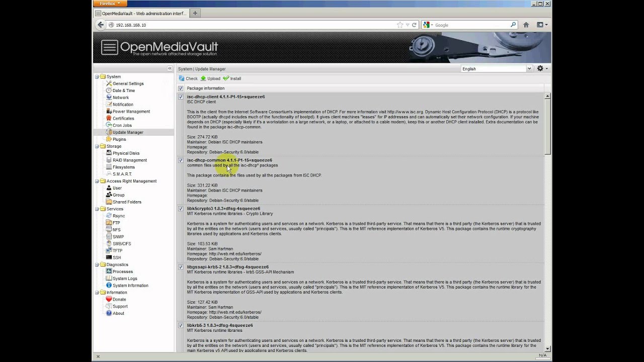Open the SMB/CIFS service settings
This screenshot has height=362, width=644.
tap(121, 244)
